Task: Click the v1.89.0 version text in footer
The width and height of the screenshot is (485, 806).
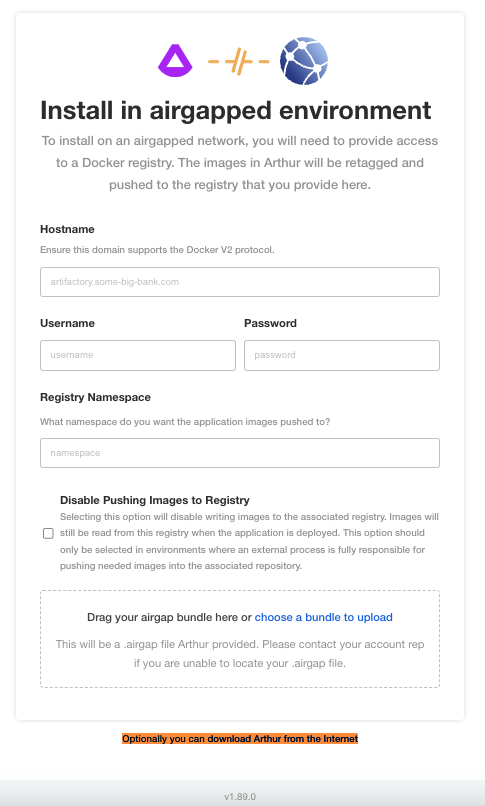Action: [240, 797]
